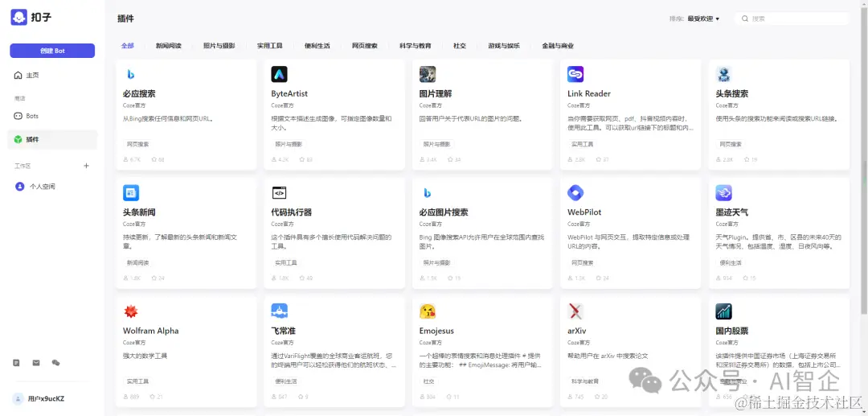Viewport: 868px width, 416px height.
Task: Click the username 用户x9ucKZ
Action: click(x=46, y=399)
